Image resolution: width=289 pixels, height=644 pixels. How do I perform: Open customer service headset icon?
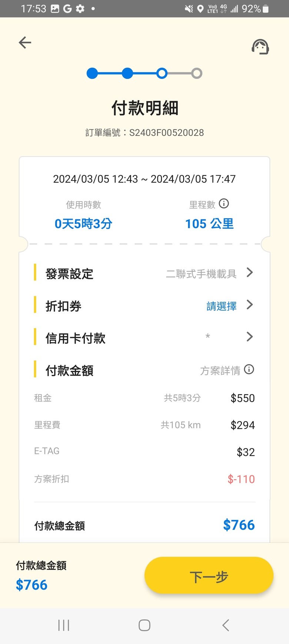[x=260, y=47]
